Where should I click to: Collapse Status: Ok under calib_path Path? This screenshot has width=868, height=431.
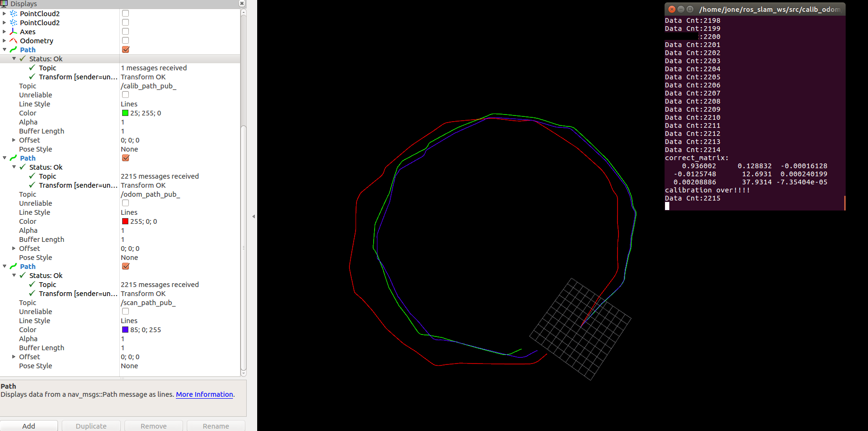[x=14, y=59]
